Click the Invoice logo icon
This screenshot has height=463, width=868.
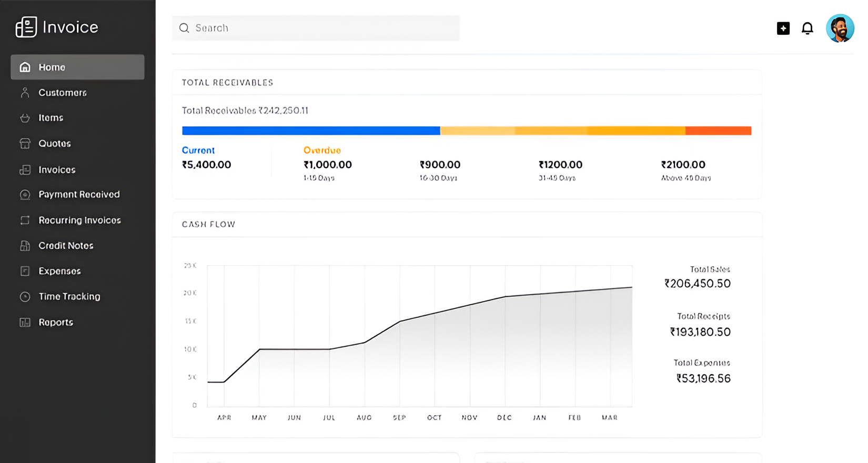point(26,27)
